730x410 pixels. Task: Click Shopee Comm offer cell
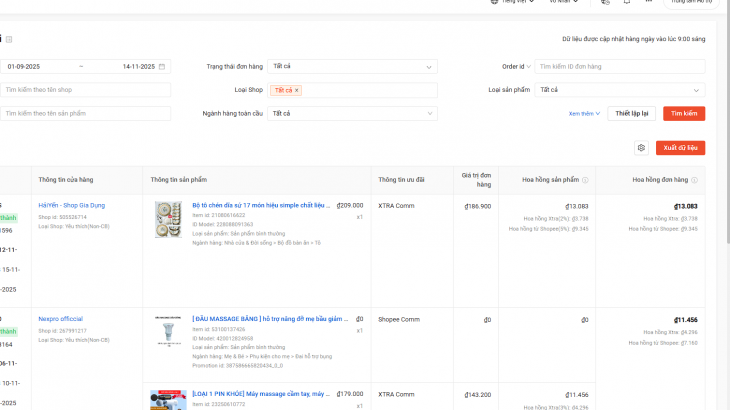pyautogui.click(x=399, y=319)
